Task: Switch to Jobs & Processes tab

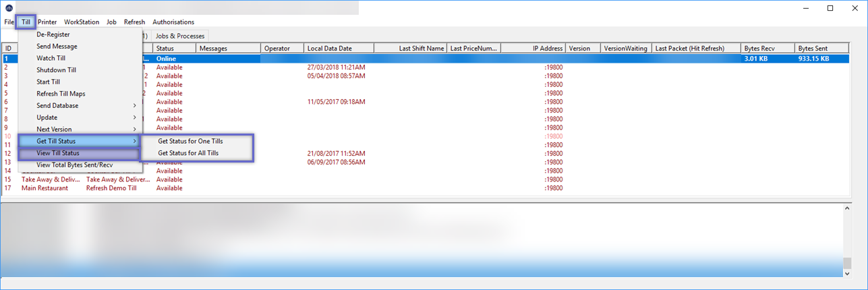Action: (180, 36)
